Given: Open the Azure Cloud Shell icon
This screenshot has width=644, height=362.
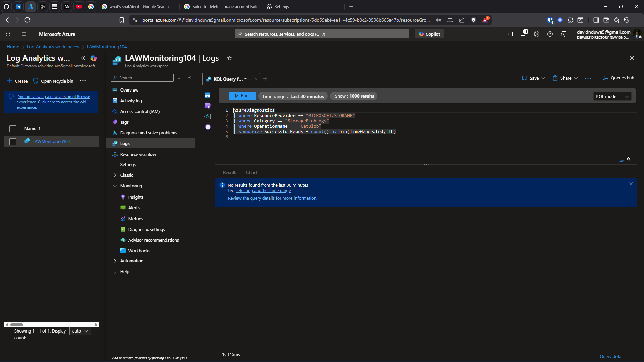Looking at the screenshot, I should pos(510,34).
